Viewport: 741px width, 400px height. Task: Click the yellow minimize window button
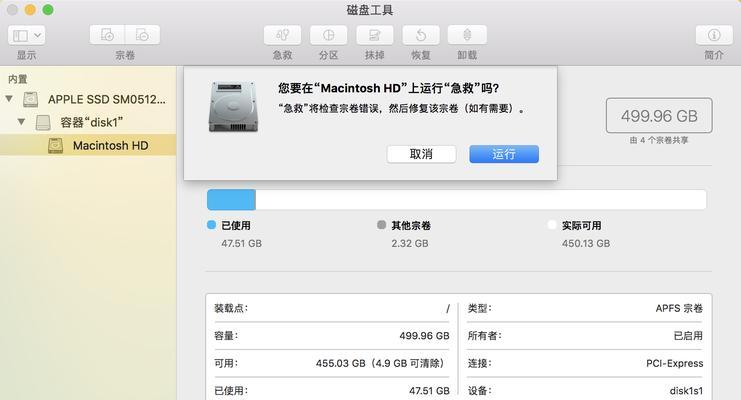30,9
